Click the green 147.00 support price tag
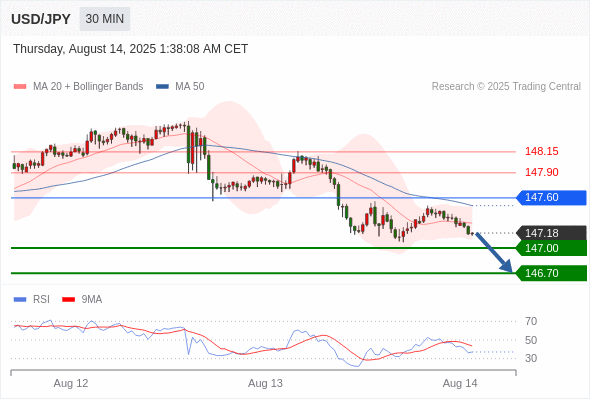The image size is (590, 400). click(x=551, y=248)
